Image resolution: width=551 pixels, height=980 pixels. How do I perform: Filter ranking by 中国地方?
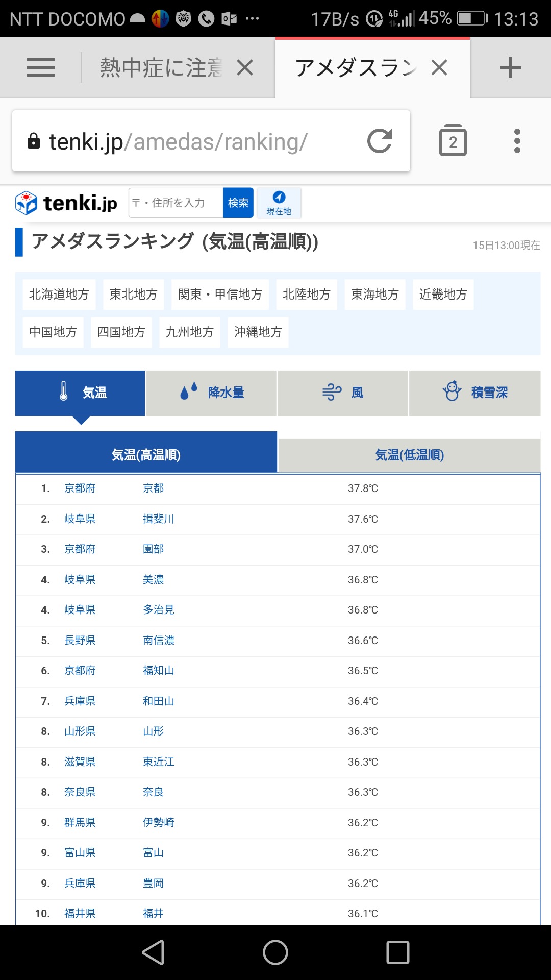53,332
